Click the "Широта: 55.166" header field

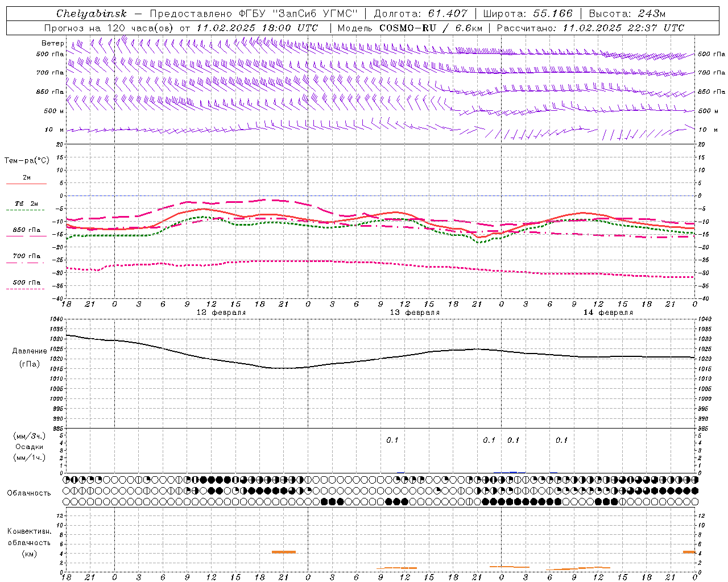click(527, 14)
